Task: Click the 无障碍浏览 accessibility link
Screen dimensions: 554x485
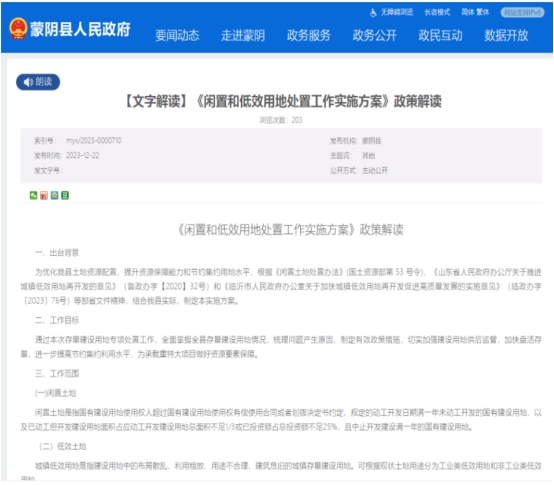Action: pyautogui.click(x=397, y=12)
